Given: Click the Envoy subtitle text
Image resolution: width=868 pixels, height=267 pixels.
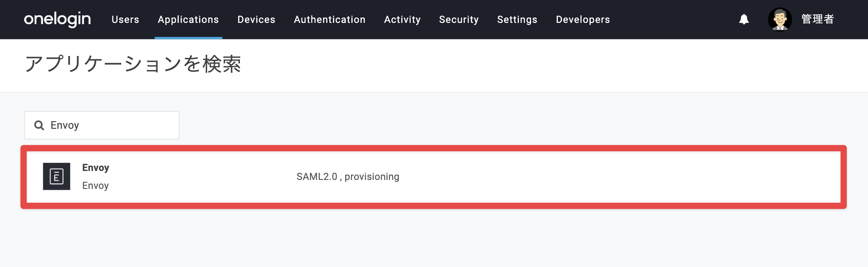Looking at the screenshot, I should [95, 186].
